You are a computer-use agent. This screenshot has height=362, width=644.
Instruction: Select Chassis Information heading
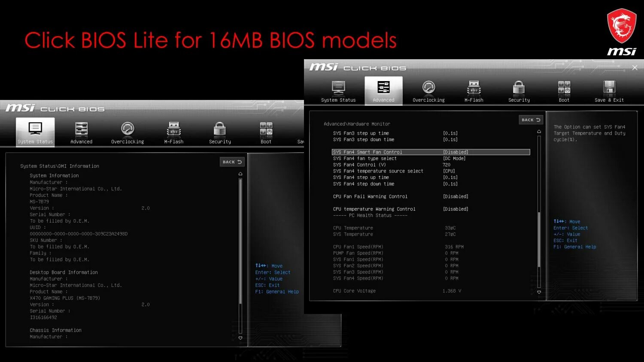pos(55,330)
